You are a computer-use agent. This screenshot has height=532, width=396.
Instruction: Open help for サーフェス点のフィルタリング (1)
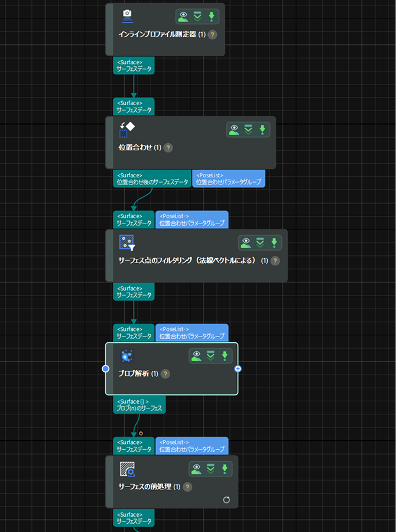(x=275, y=261)
